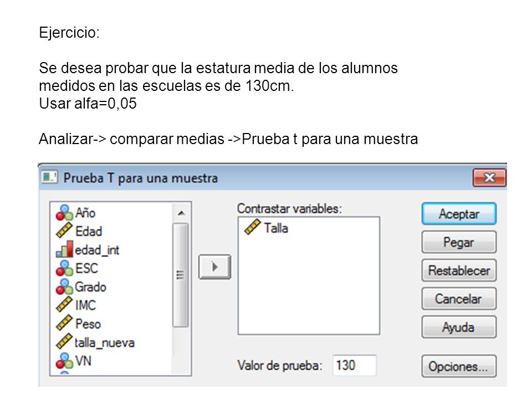Image resolution: width=532 pixels, height=399 pixels.
Task: Click the ruler icon beside Peso
Action: click(x=64, y=323)
